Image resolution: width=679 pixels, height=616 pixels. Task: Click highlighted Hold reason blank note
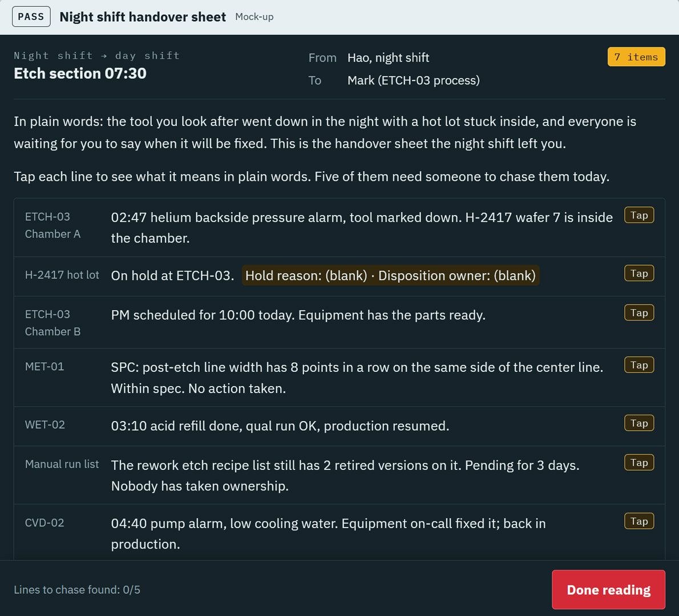click(390, 275)
